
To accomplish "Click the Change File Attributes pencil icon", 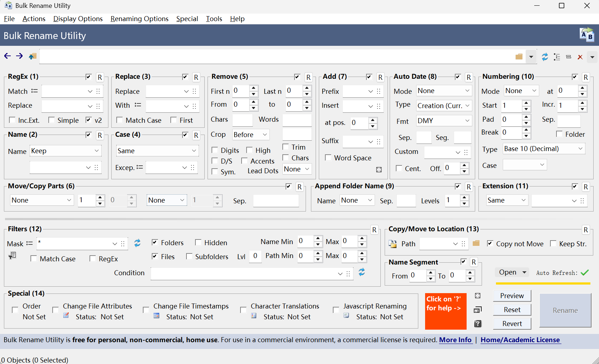I will pos(66,316).
